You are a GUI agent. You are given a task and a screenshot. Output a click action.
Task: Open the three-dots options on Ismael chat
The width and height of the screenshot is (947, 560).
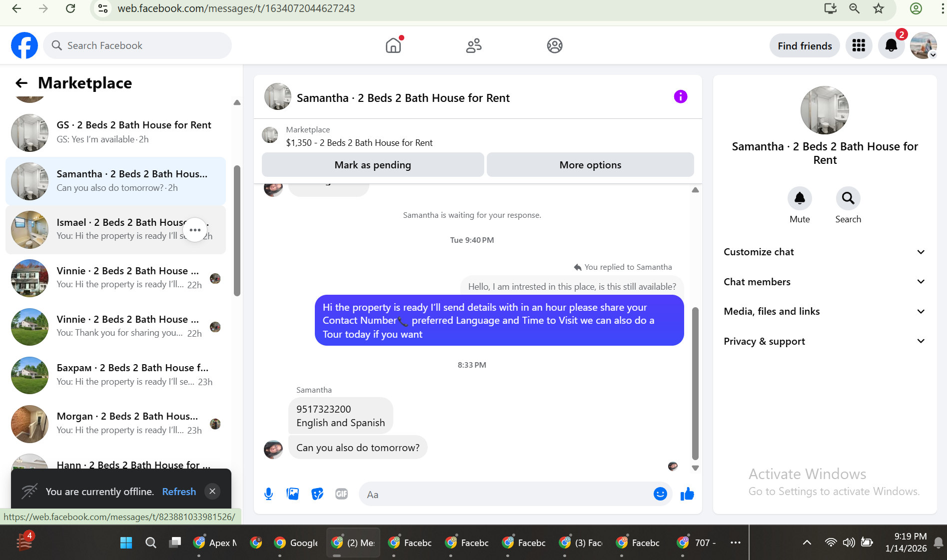[x=195, y=230]
